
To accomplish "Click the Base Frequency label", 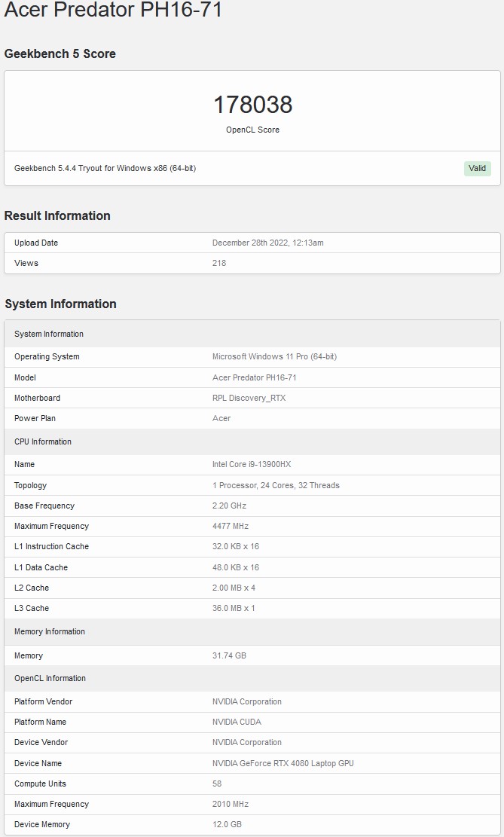I will coord(44,506).
